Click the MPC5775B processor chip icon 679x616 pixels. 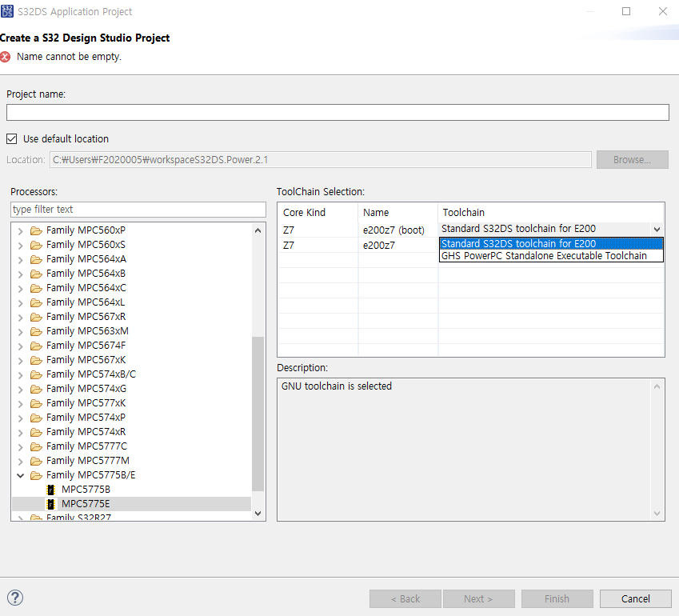point(50,489)
